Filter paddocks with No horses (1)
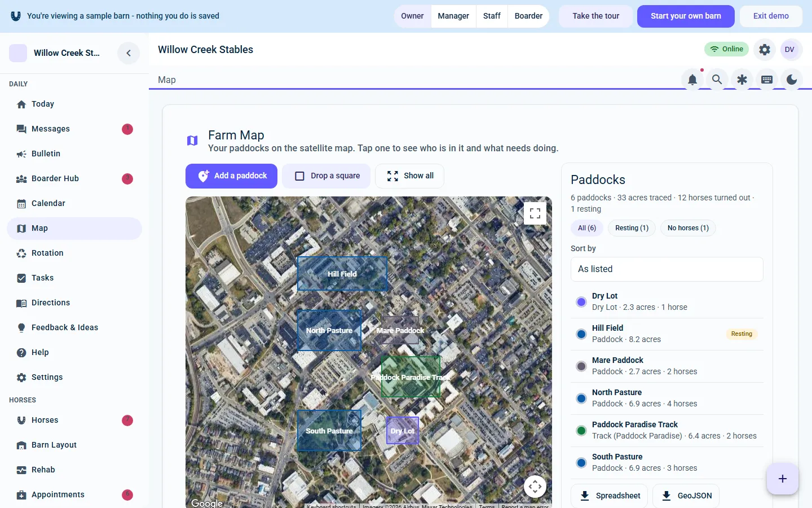 688,228
